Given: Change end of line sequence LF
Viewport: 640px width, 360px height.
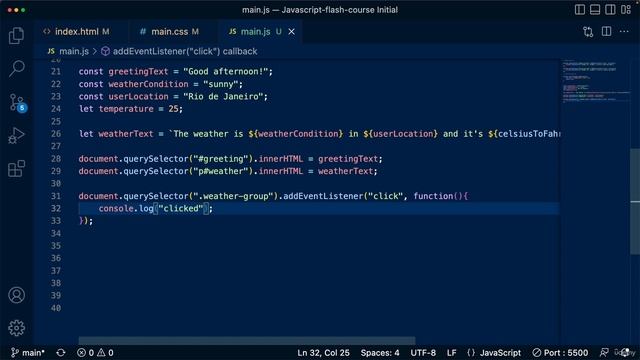Looking at the screenshot, I should pos(451,353).
